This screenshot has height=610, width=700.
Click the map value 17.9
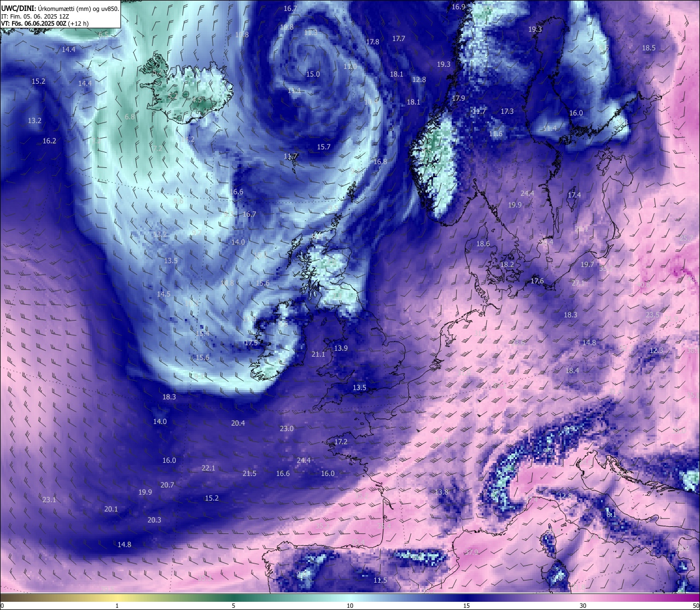[458, 98]
